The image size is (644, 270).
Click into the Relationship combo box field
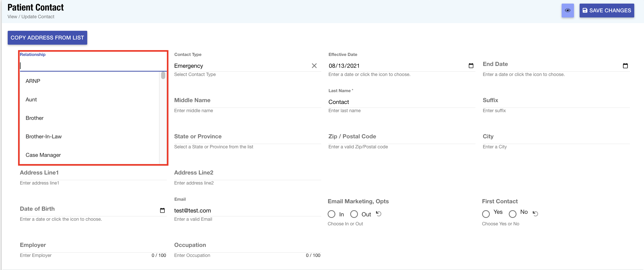92,66
